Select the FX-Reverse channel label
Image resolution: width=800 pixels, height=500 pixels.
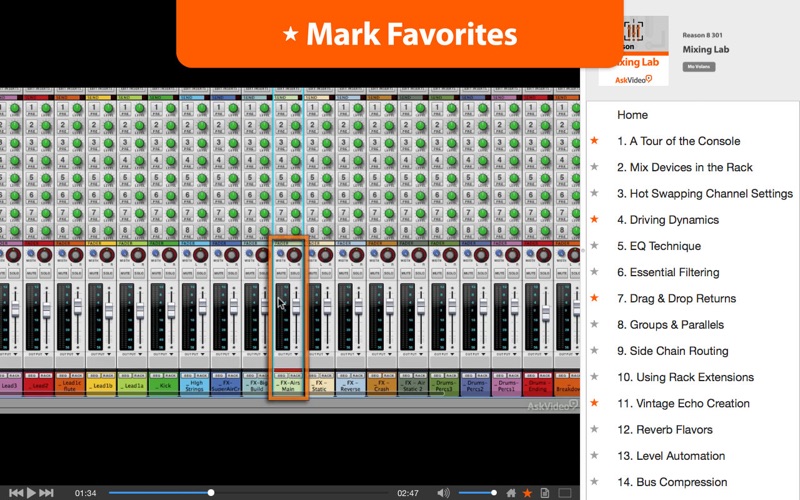[x=351, y=386]
